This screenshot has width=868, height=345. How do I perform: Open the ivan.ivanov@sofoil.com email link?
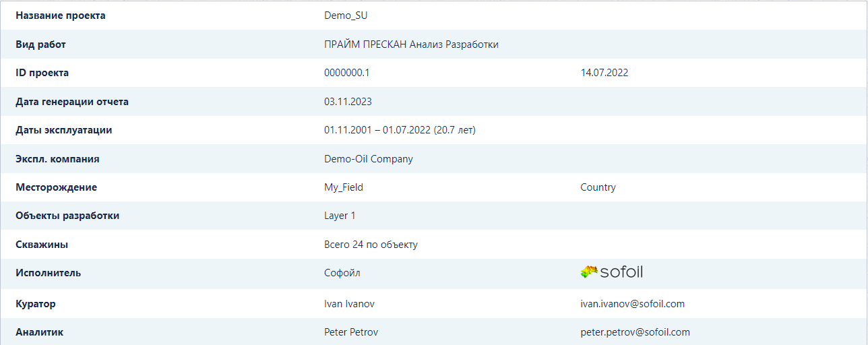coord(632,304)
